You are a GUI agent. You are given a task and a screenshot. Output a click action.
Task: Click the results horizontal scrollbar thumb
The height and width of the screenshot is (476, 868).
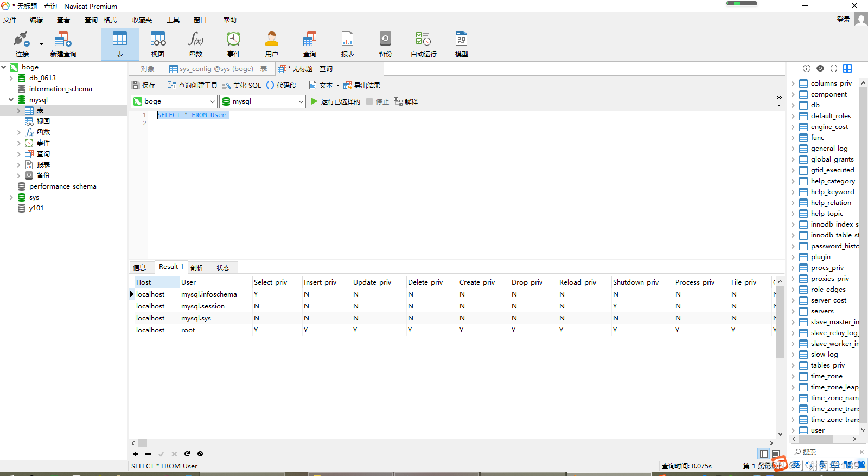coord(142,443)
